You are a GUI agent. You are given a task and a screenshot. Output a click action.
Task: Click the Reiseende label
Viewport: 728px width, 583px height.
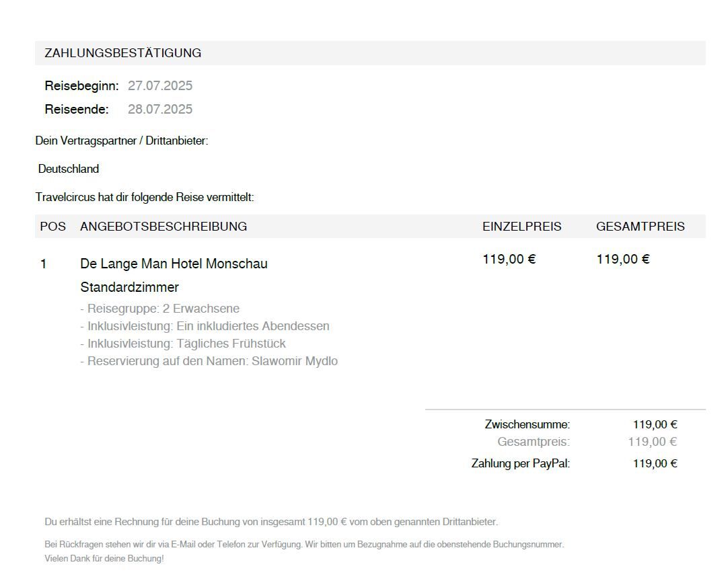(x=77, y=109)
